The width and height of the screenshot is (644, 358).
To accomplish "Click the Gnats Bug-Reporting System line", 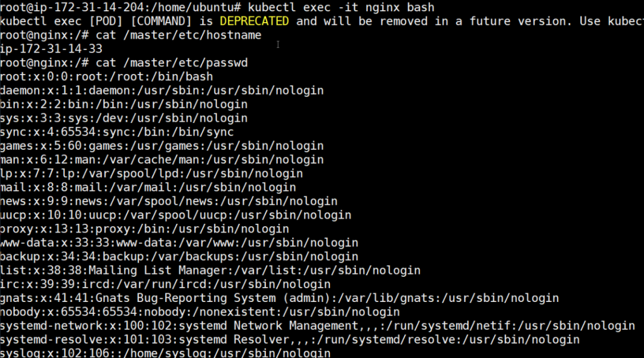I will tap(279, 298).
